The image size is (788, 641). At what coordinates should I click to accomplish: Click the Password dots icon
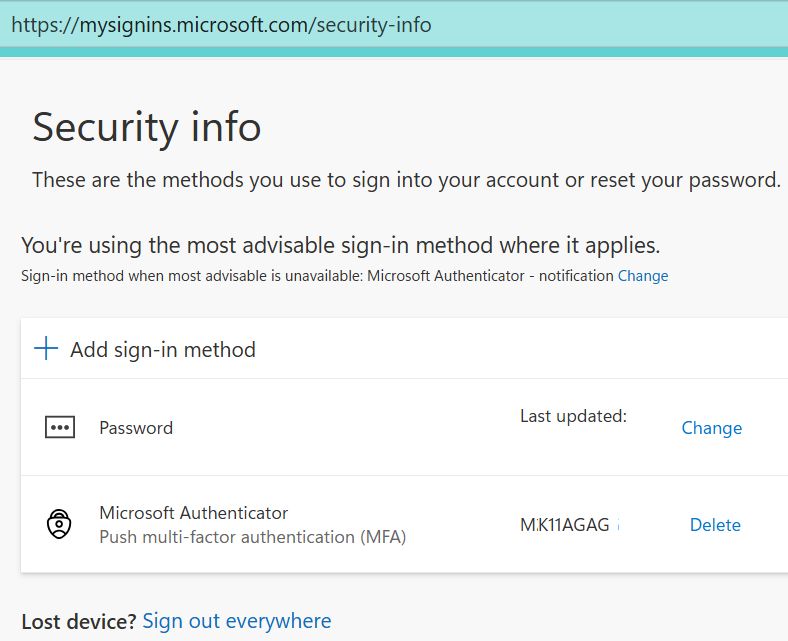point(60,427)
